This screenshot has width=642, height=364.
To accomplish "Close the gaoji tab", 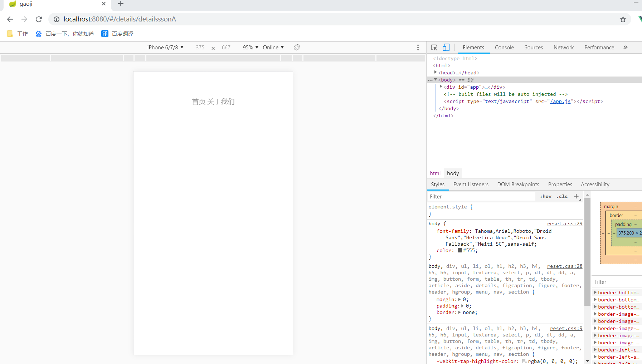I will [x=104, y=4].
